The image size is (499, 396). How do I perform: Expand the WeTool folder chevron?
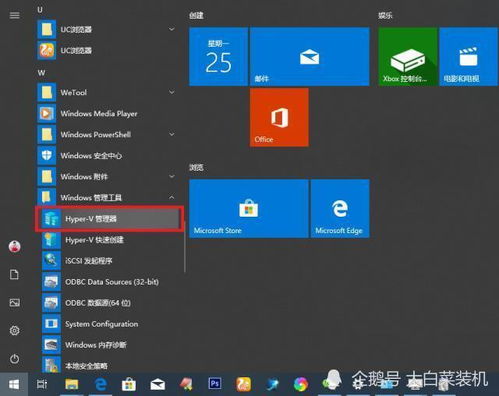[x=172, y=92]
